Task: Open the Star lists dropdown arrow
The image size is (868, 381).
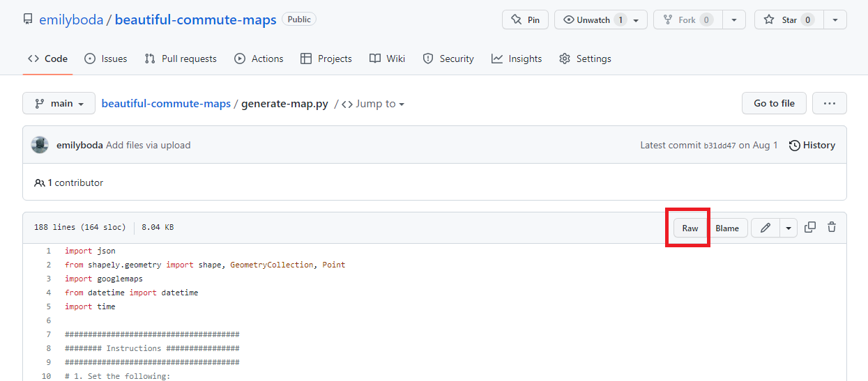Action: 835,20
